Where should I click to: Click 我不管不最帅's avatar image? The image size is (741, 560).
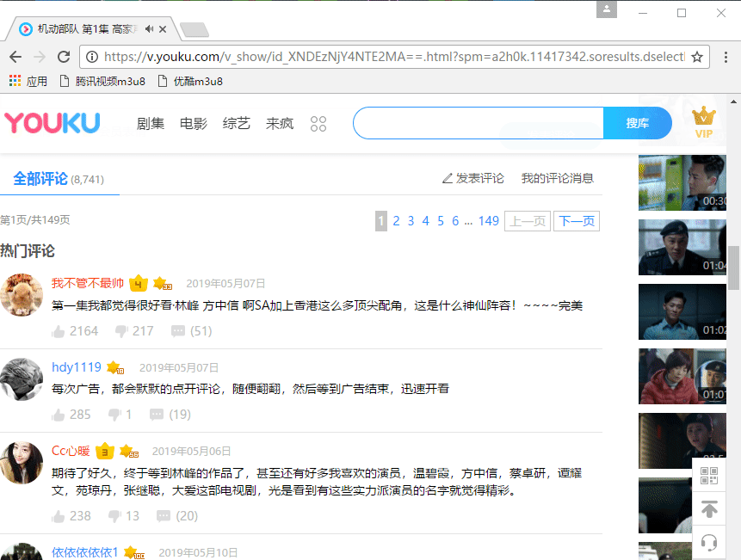(x=22, y=295)
